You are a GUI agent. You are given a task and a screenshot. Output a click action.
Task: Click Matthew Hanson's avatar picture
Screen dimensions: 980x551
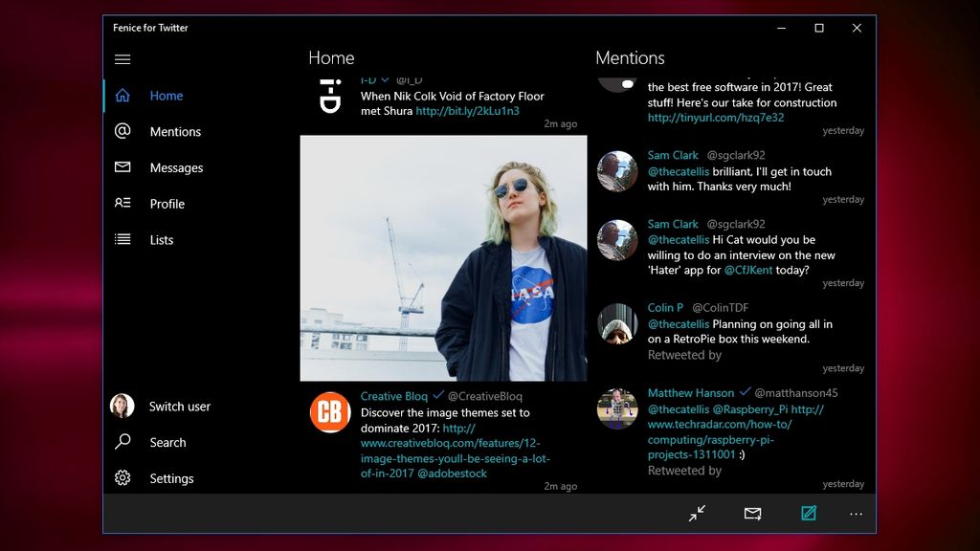coord(616,409)
